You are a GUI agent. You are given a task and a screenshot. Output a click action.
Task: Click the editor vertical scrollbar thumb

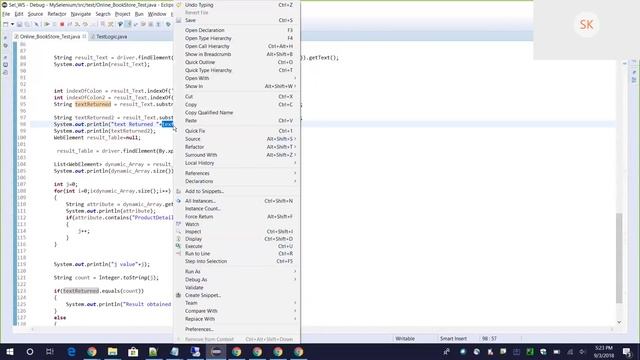click(619, 258)
